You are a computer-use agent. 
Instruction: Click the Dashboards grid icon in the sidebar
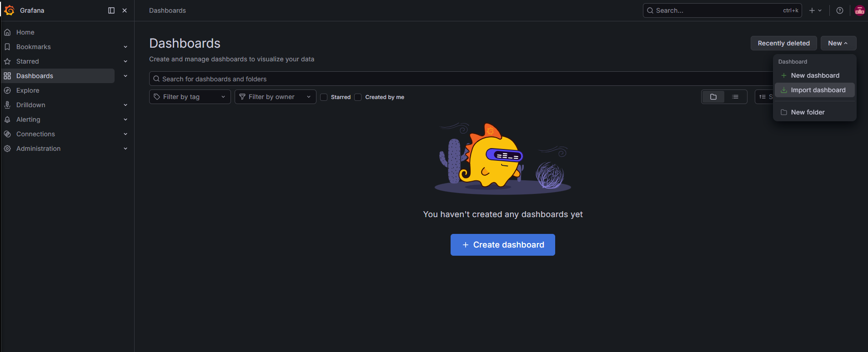pyautogui.click(x=7, y=76)
